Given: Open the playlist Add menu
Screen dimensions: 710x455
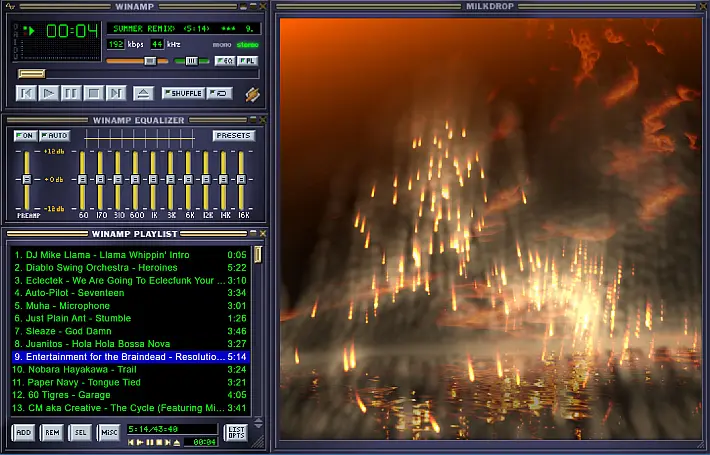Looking at the screenshot, I should (24, 432).
